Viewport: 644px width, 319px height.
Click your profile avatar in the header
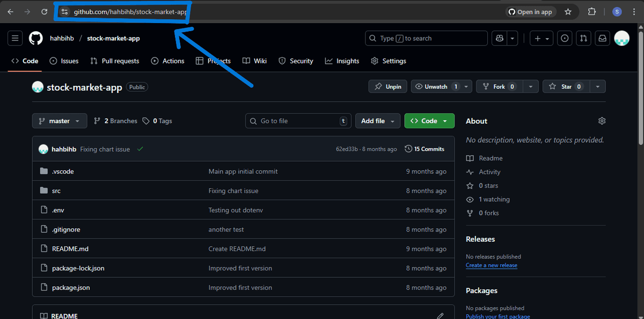[621, 38]
